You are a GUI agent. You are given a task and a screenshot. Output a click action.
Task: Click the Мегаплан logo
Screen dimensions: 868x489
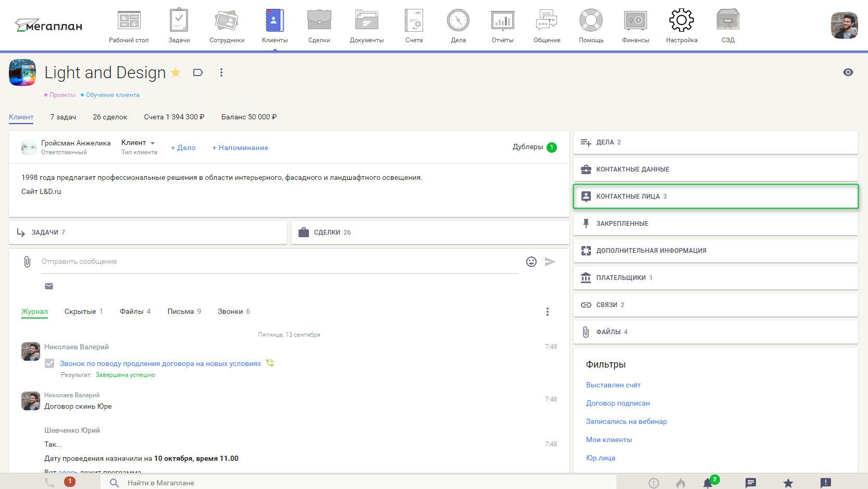pyautogui.click(x=48, y=26)
